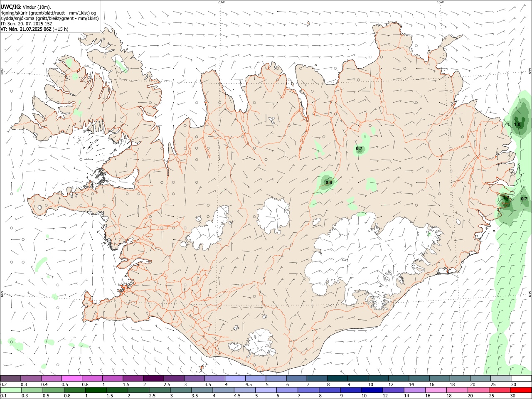The image size is (532, 399).
Task: Click the 1.0 precipitation value label
Action: (x=517, y=124)
